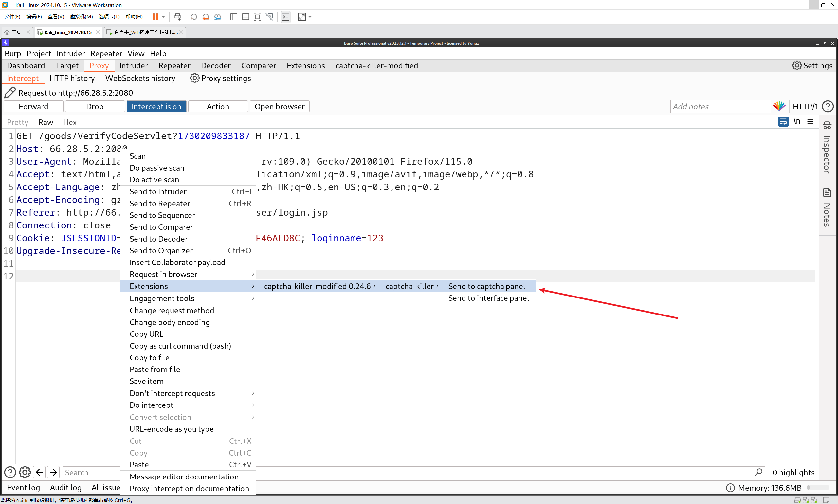Open the captcha-killer-modified tab
Screen dimensions: 838x504
tap(377, 65)
